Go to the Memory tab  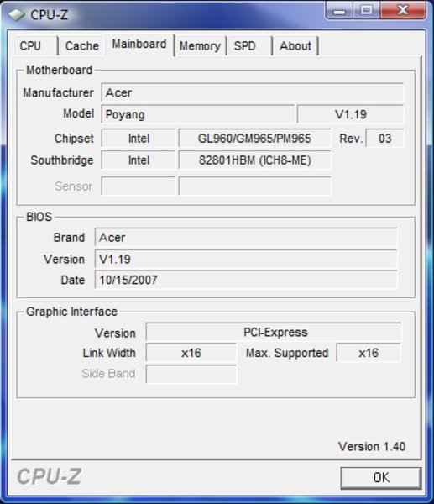tap(200, 46)
